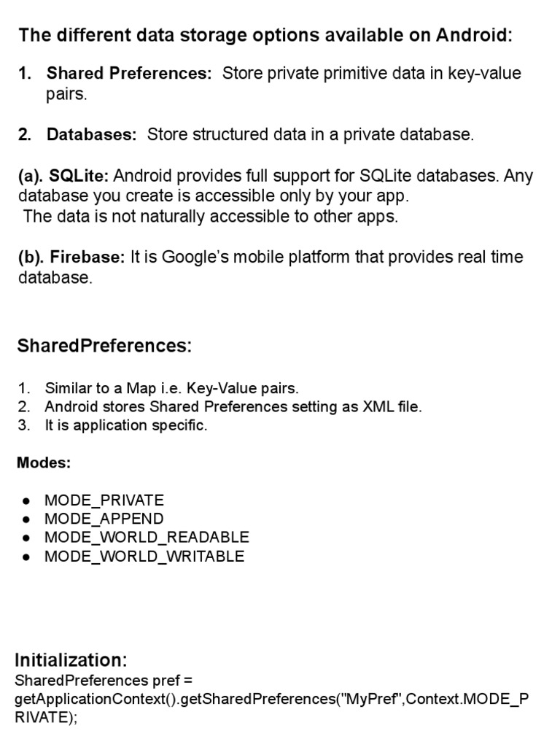Click the 'SharedPreferences:' section heading
The image size is (560, 747).
click(104, 346)
